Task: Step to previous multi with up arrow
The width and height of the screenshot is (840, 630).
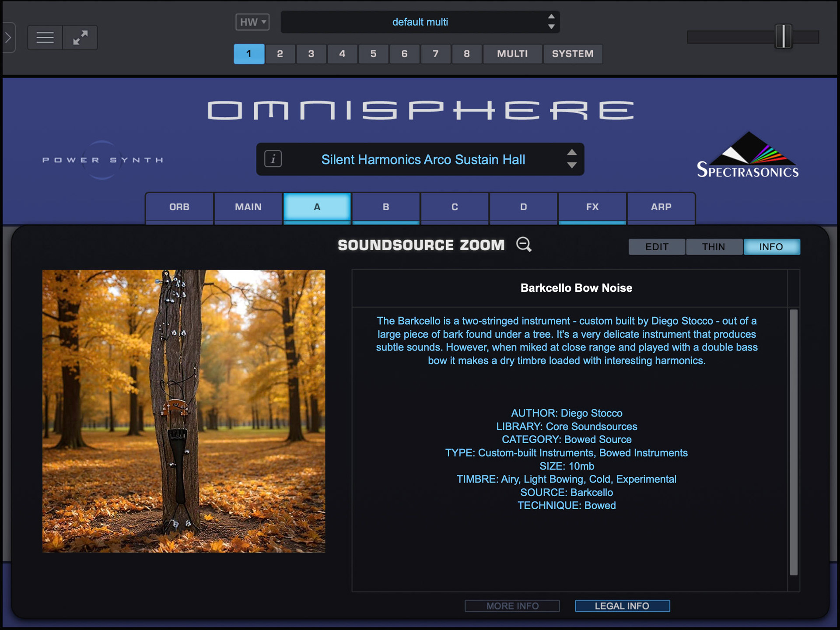Action: 551,17
